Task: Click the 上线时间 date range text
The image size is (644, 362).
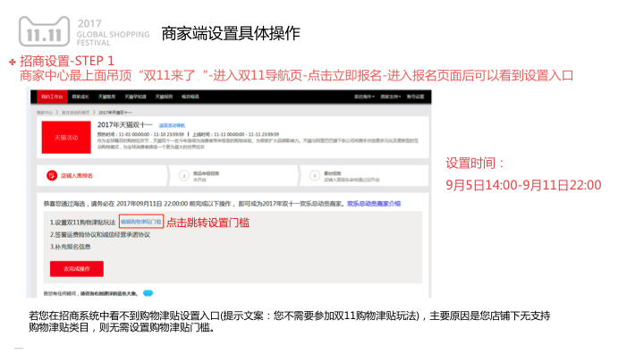Action: [236, 134]
